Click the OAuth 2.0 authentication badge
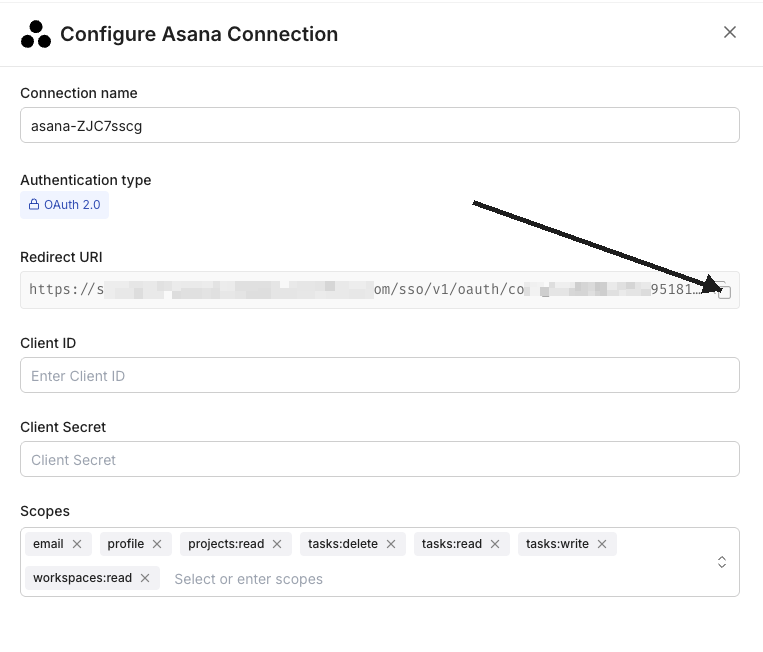This screenshot has width=763, height=652. 65,205
